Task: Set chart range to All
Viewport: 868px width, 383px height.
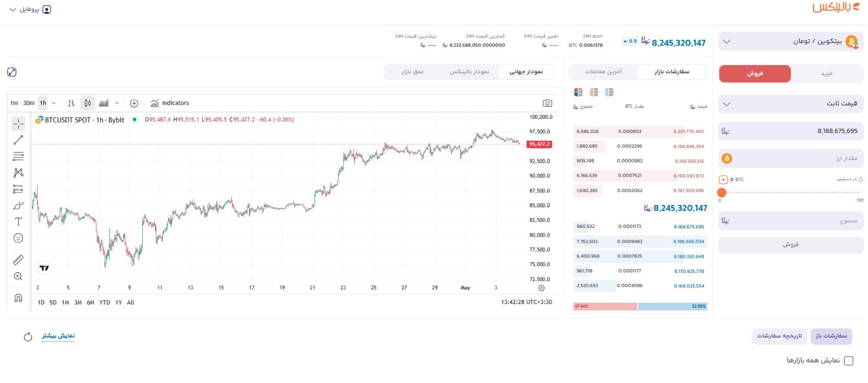Action: (x=130, y=303)
